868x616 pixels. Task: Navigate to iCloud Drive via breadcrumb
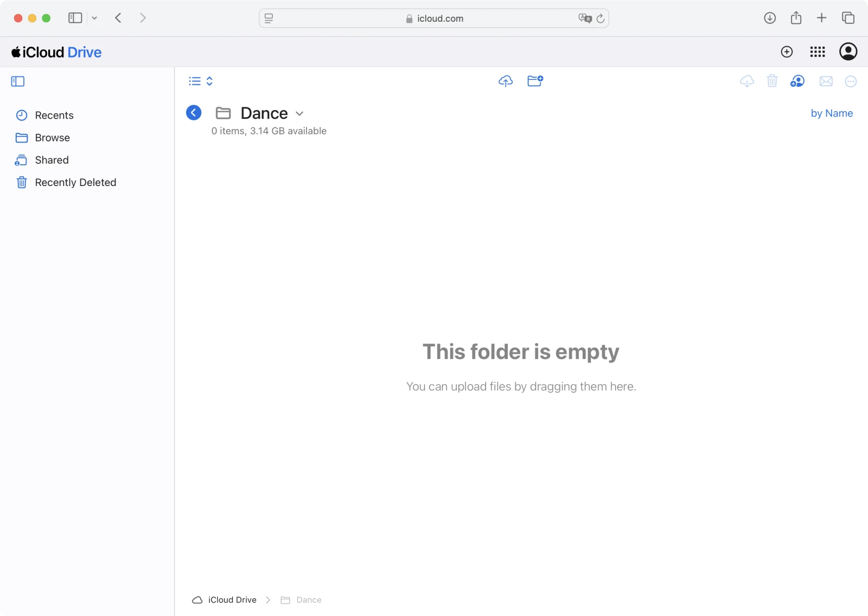(232, 600)
